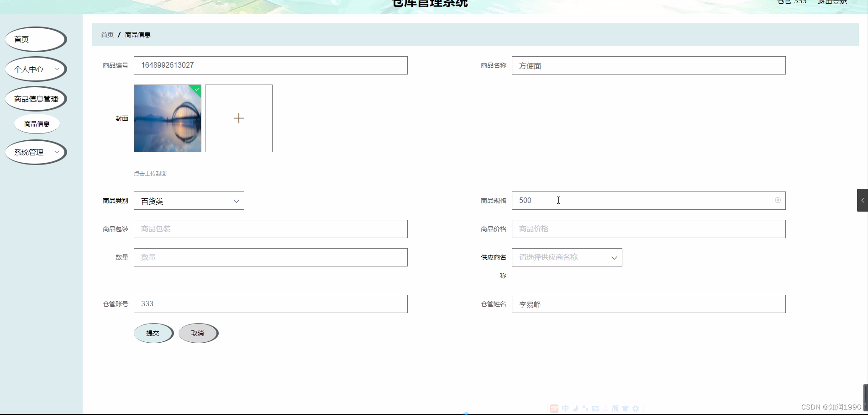The height and width of the screenshot is (415, 868).
Task: Expand the 系统管理 sidebar menu
Action: coord(36,152)
